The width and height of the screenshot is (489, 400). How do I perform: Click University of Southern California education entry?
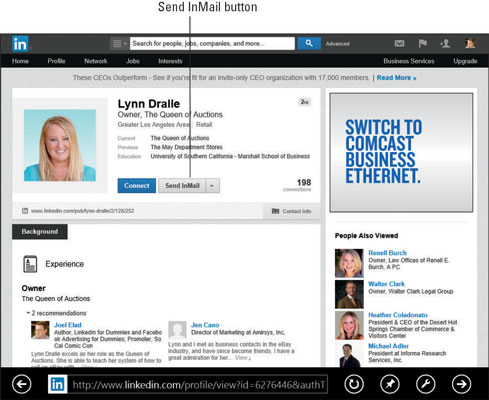pyautogui.click(x=230, y=156)
